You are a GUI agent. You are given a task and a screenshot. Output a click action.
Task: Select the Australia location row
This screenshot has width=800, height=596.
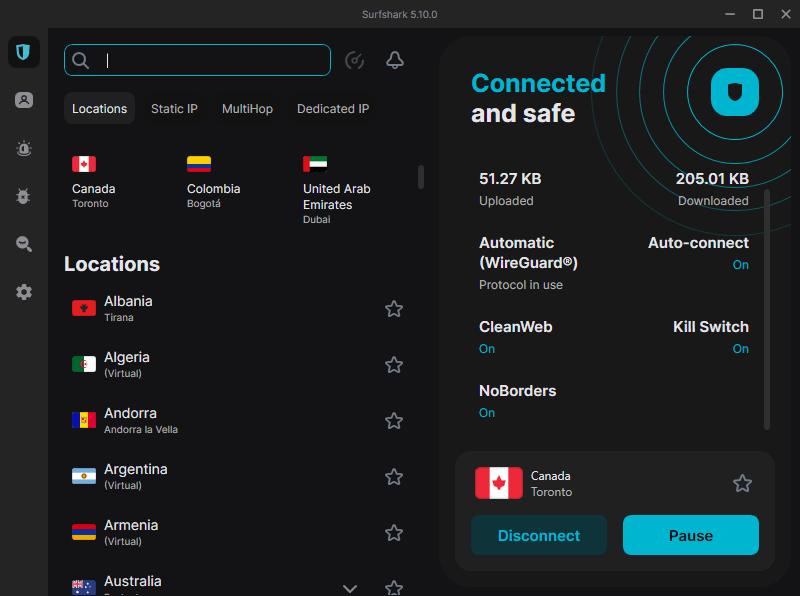coord(237,585)
